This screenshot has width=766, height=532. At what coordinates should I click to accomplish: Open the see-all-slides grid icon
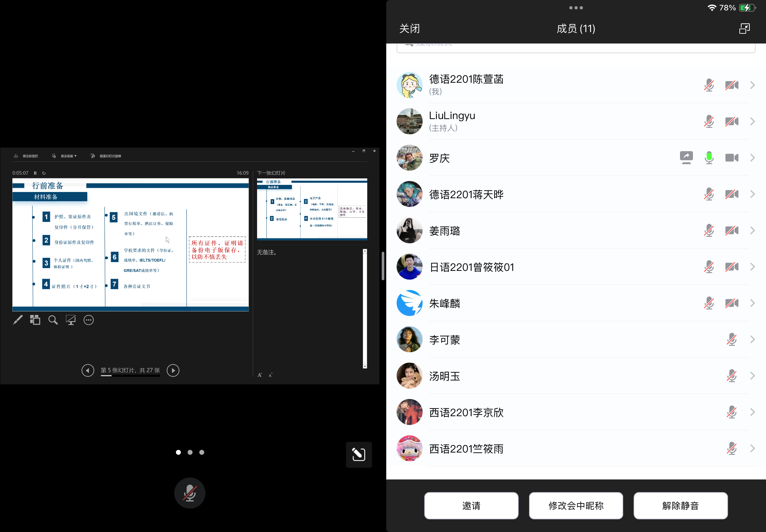pyautogui.click(x=35, y=320)
